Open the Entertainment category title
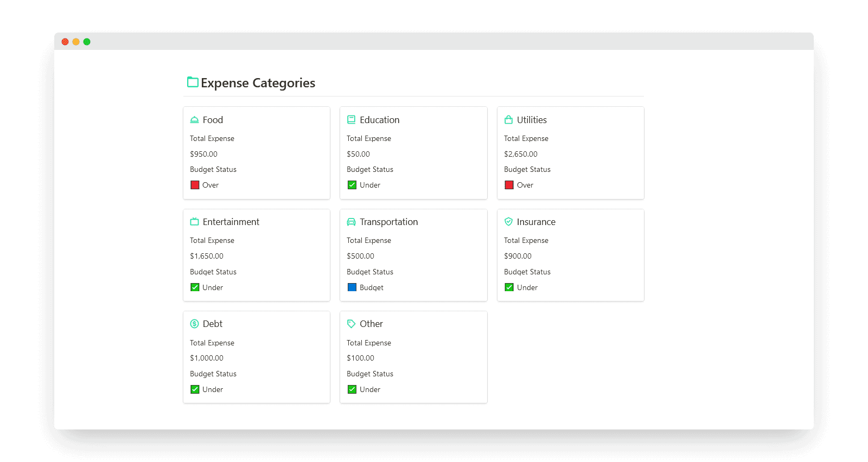 [231, 222]
